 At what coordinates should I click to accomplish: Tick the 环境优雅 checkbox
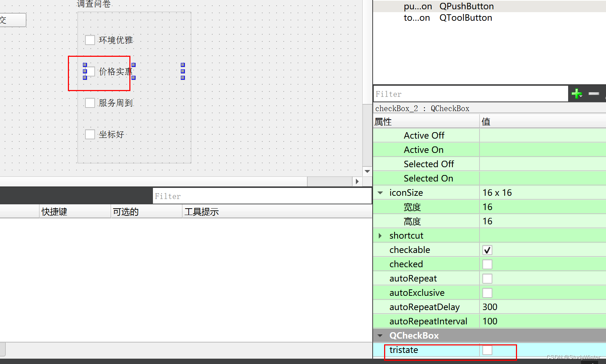(x=90, y=40)
